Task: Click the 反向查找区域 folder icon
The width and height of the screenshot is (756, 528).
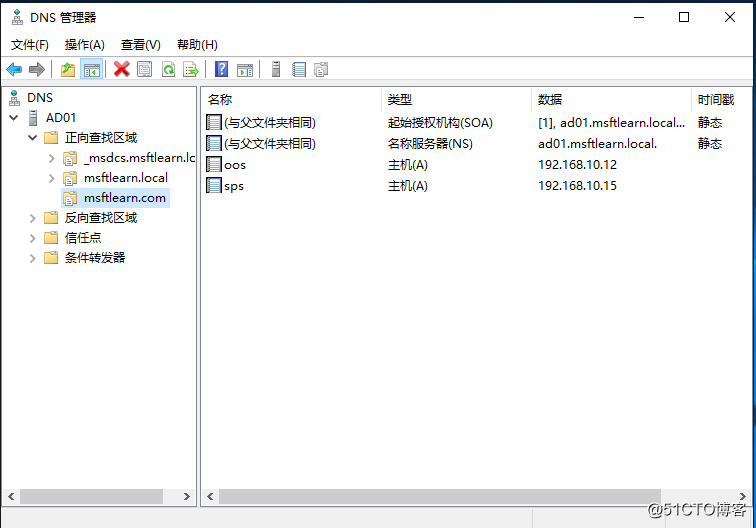Action: [x=51, y=218]
